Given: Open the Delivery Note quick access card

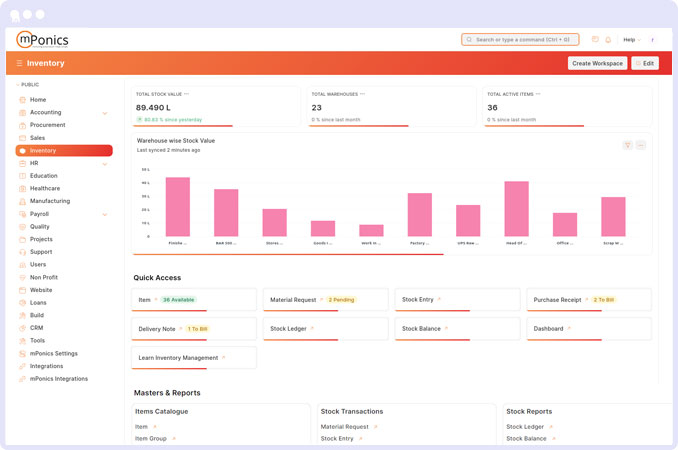Looking at the screenshot, I should click(194, 329).
